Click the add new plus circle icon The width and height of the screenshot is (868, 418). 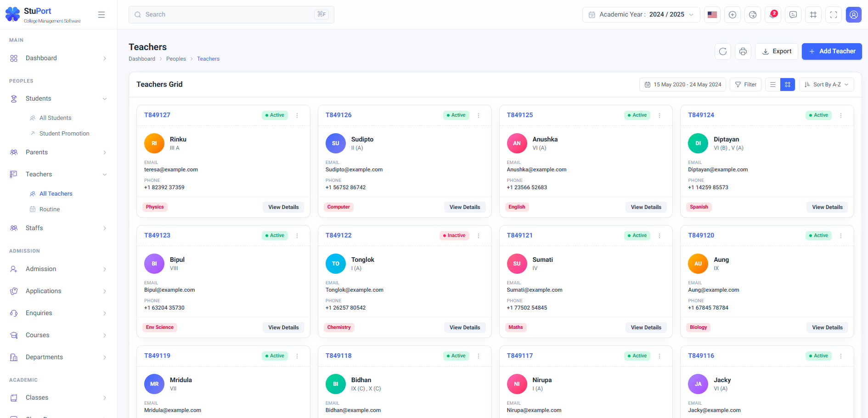(733, 15)
